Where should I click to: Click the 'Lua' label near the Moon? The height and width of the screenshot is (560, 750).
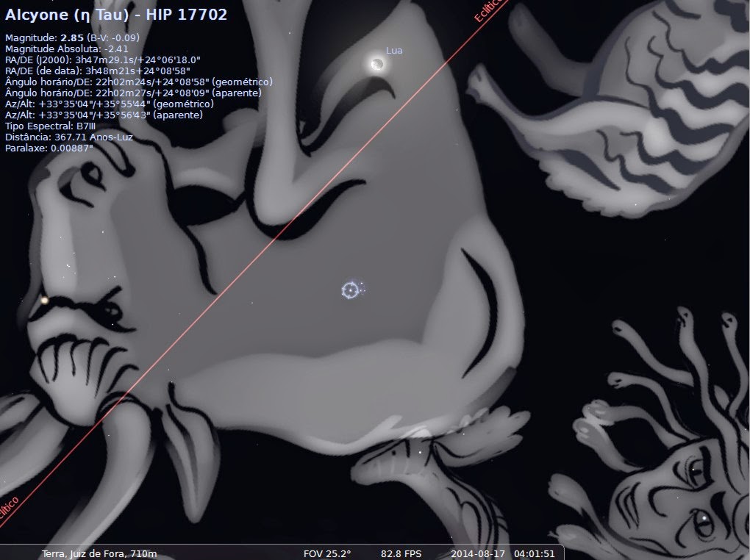click(x=394, y=50)
